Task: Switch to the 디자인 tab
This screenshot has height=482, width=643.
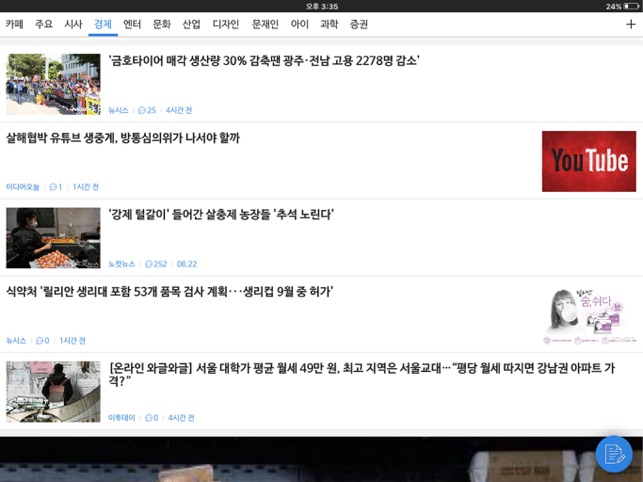Action: [x=226, y=23]
